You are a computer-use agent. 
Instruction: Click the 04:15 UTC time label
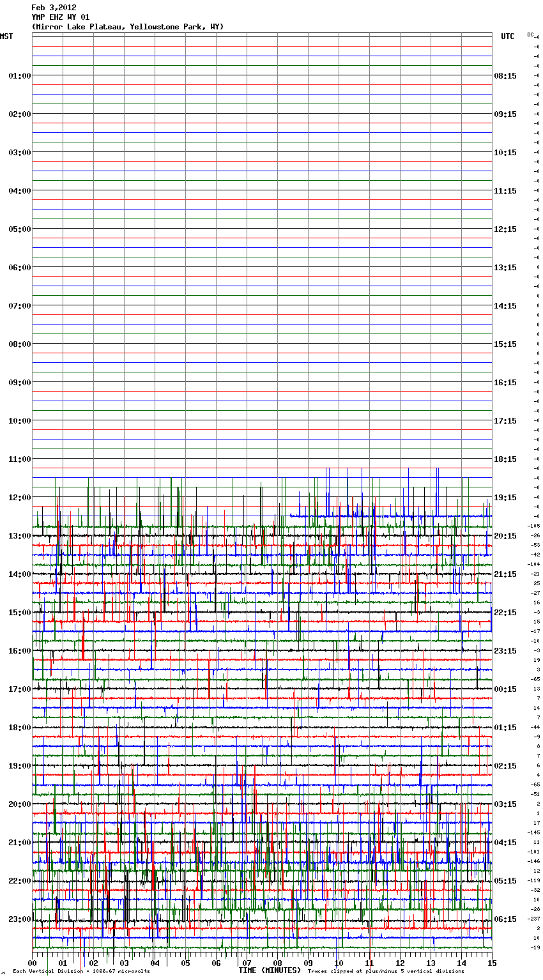pos(505,843)
